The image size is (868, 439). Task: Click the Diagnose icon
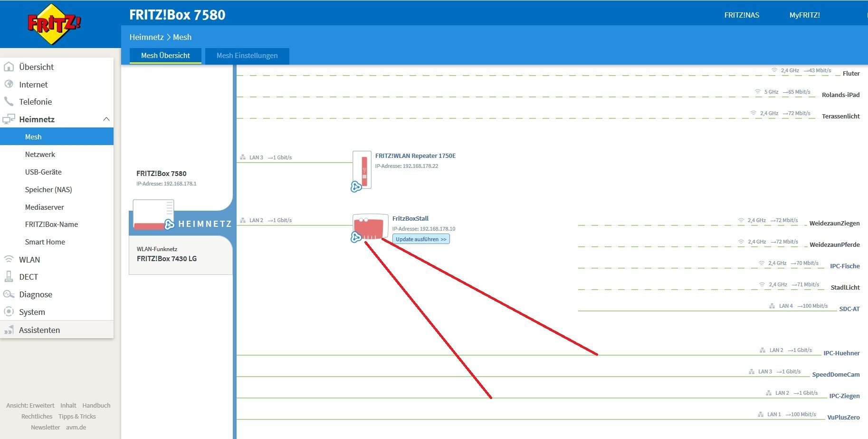coord(9,294)
